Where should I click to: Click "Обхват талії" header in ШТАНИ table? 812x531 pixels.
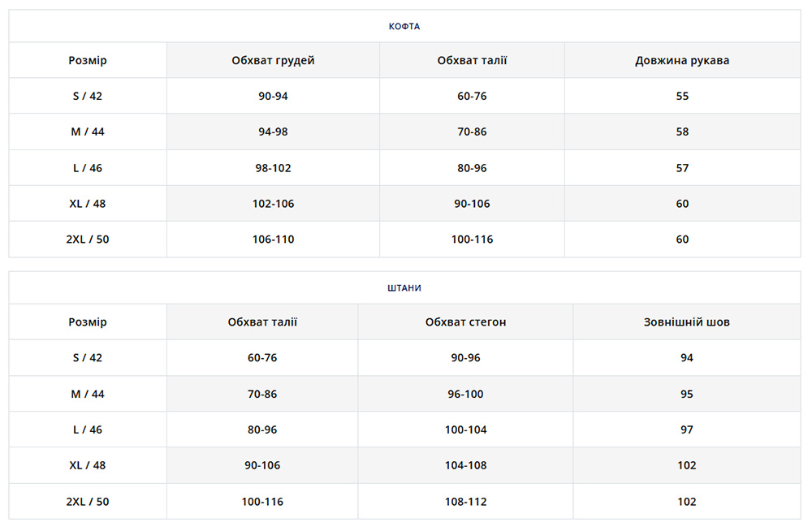coord(262,322)
